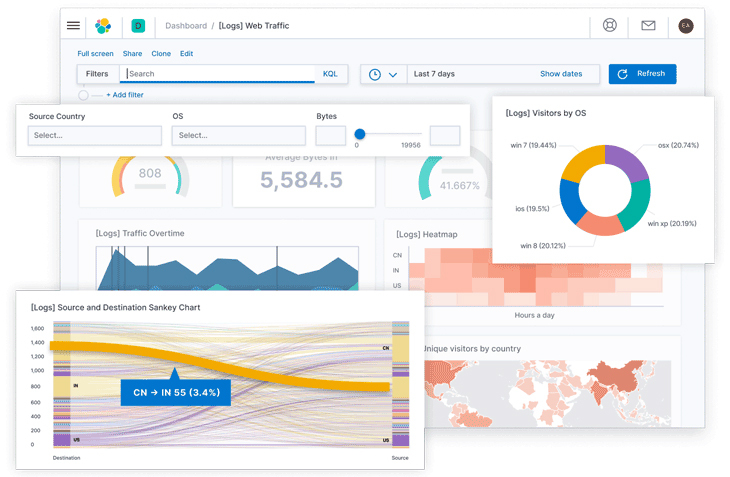Click into the Search query field
Viewport: 730px width, 477px height.
pos(220,74)
